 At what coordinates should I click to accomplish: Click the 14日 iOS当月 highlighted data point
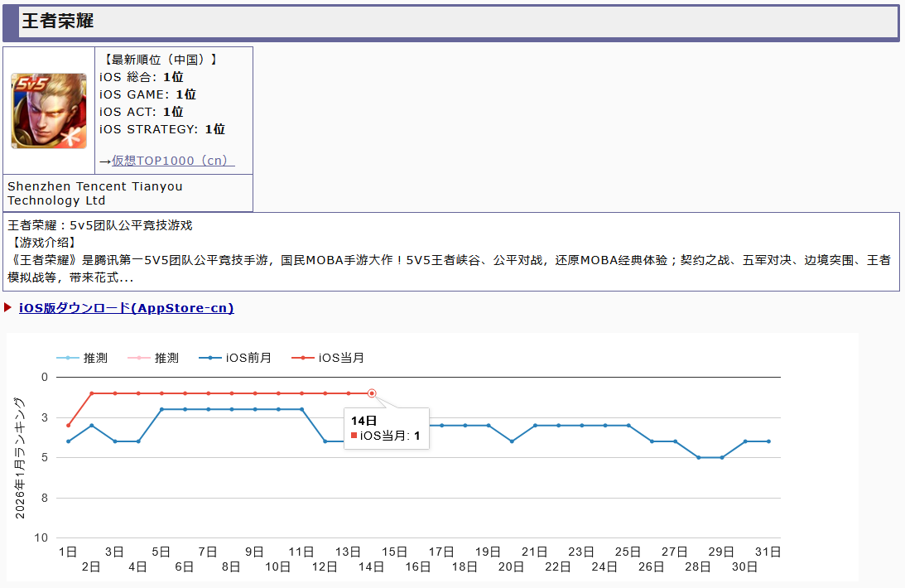point(372,393)
